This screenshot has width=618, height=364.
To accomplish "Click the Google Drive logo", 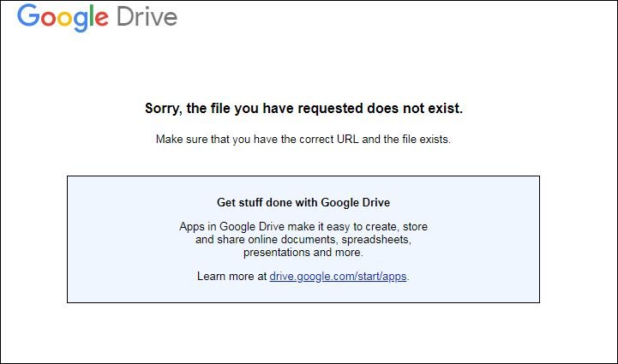I will (x=98, y=17).
